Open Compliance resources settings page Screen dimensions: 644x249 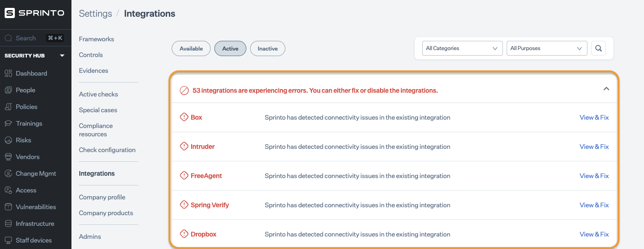click(x=96, y=130)
